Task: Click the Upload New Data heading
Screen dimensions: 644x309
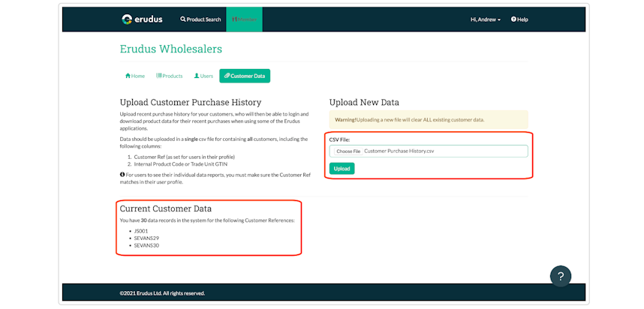Action: coord(364,102)
